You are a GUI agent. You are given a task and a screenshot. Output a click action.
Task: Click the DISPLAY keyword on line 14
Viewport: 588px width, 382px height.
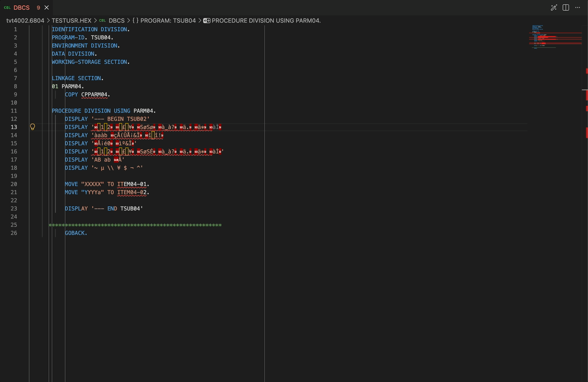click(x=76, y=135)
